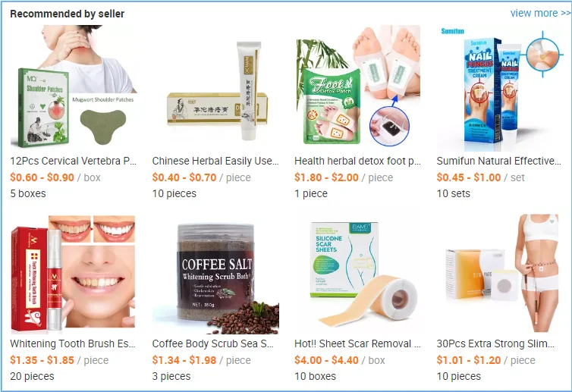572x392 pixels.
Task: Select the Foot Detox Patch product image
Action: click(358, 86)
